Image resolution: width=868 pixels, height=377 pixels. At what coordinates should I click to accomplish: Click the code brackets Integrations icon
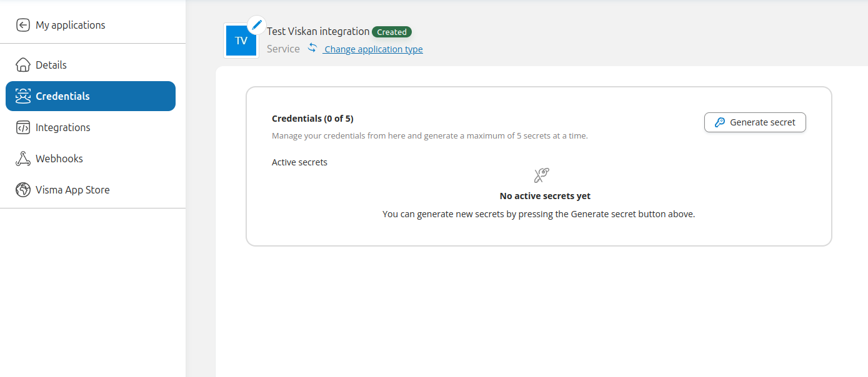[22, 127]
